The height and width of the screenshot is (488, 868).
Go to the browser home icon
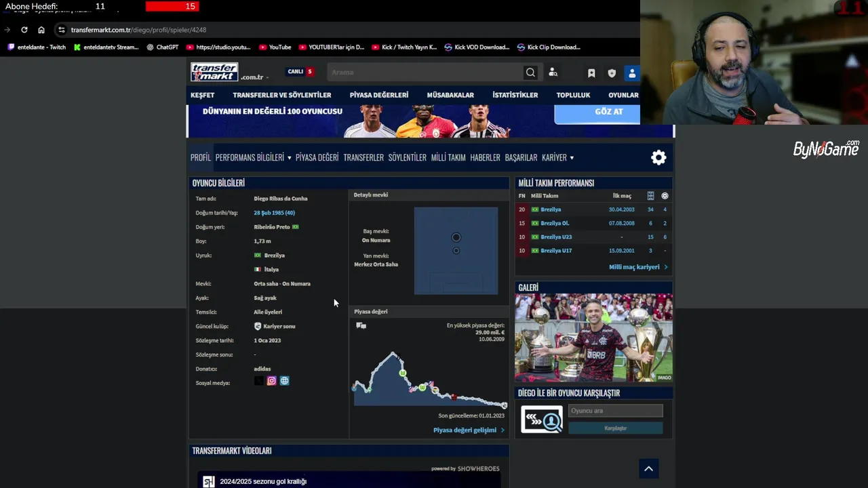[x=41, y=30]
